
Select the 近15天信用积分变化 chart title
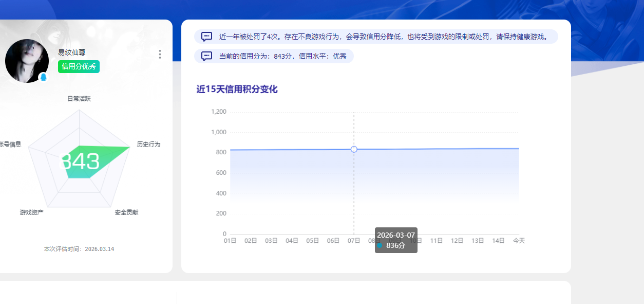[x=238, y=88]
